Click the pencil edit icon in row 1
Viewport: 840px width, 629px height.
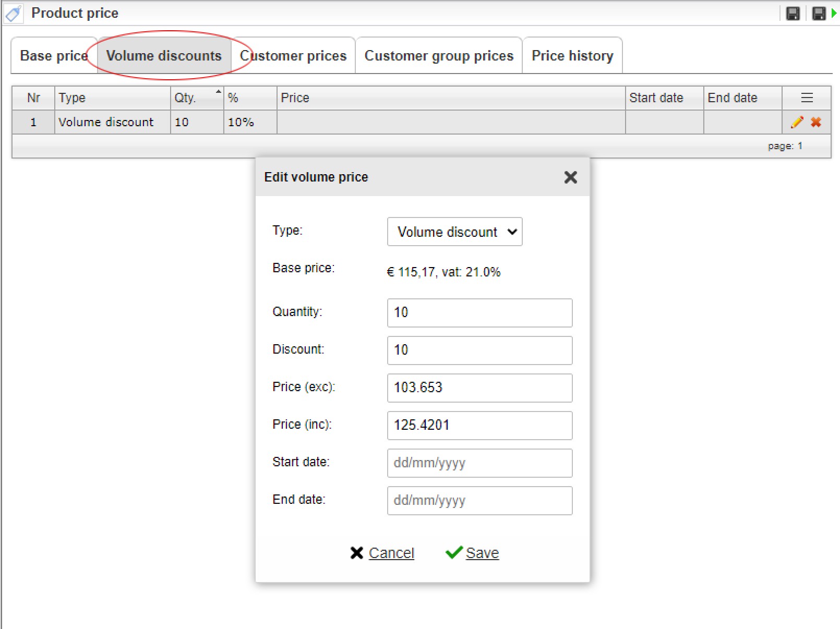point(797,122)
